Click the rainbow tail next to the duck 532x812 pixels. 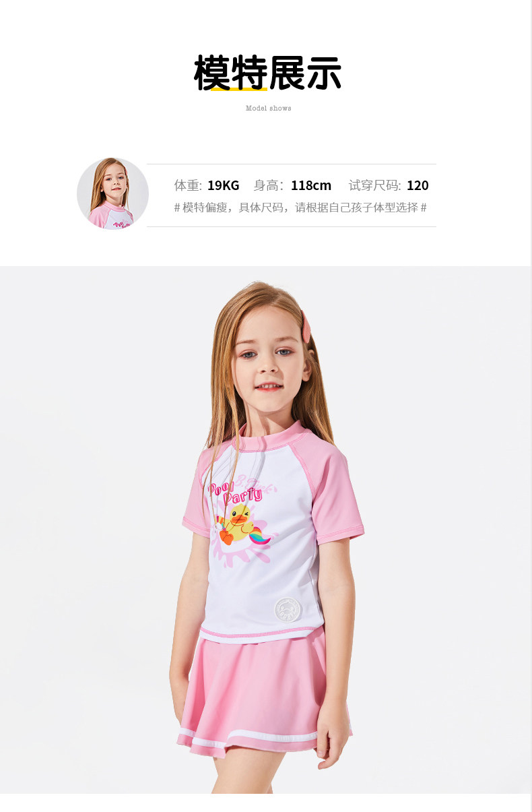tap(259, 536)
